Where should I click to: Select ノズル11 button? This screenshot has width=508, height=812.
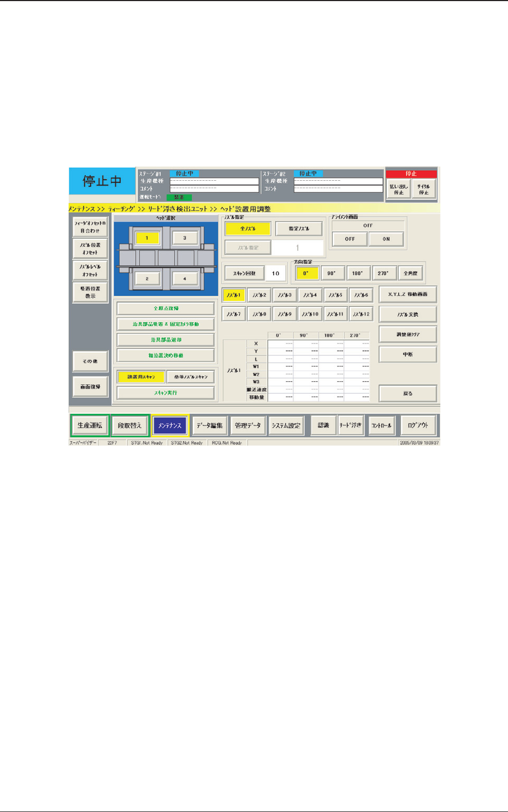click(335, 314)
